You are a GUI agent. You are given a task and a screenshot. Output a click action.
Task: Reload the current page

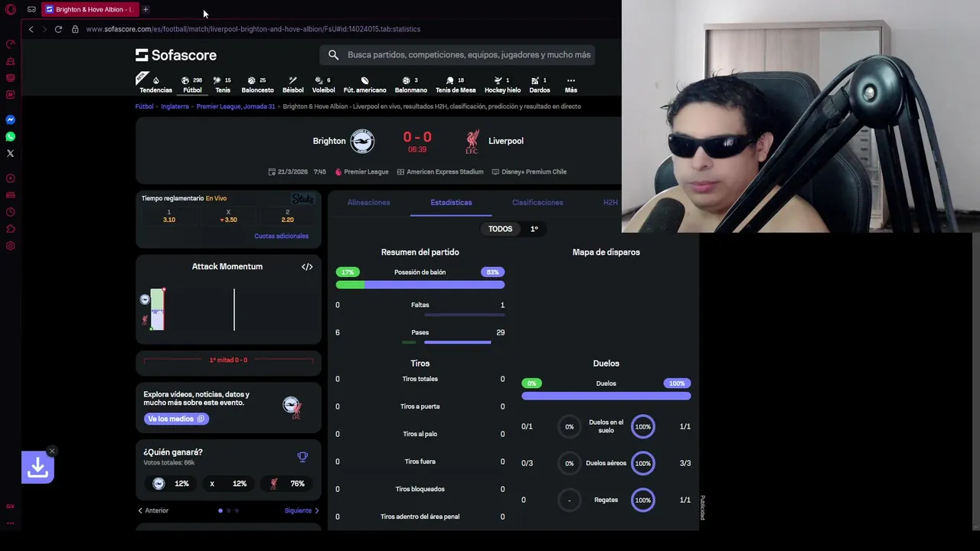click(x=58, y=29)
